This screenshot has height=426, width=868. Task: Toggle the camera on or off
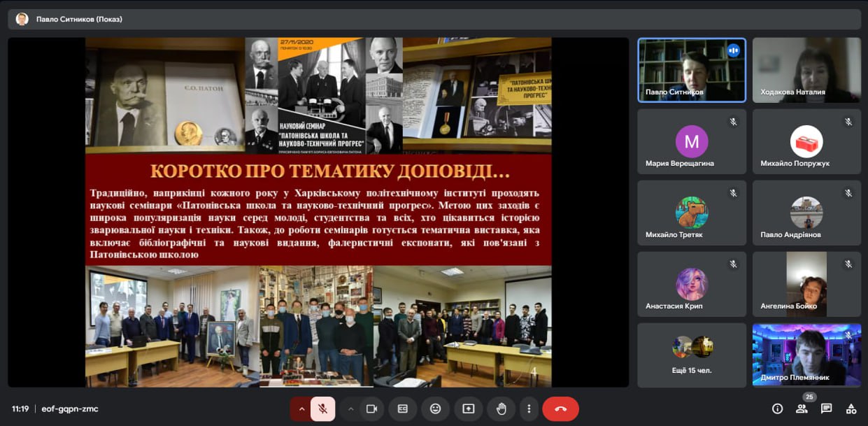click(371, 409)
